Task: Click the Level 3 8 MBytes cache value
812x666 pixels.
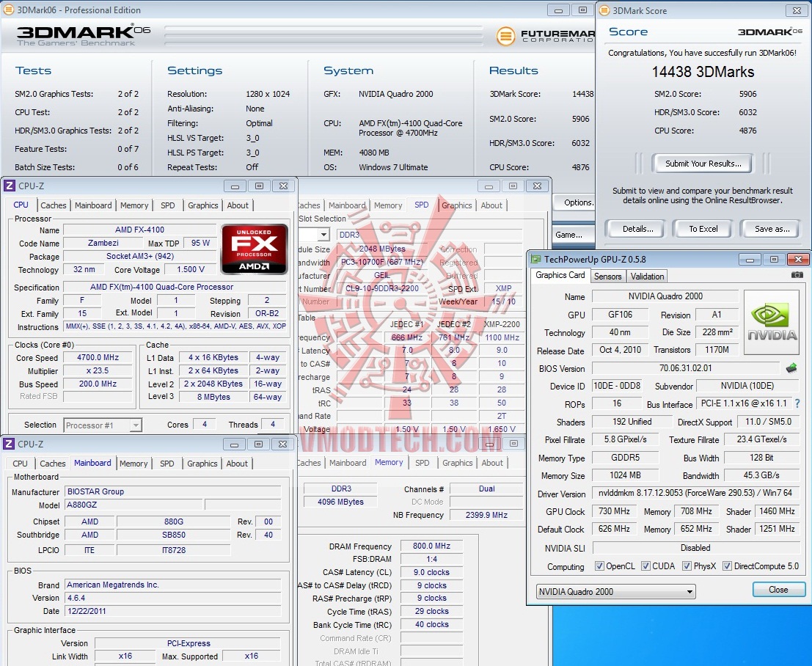Action: (213, 397)
